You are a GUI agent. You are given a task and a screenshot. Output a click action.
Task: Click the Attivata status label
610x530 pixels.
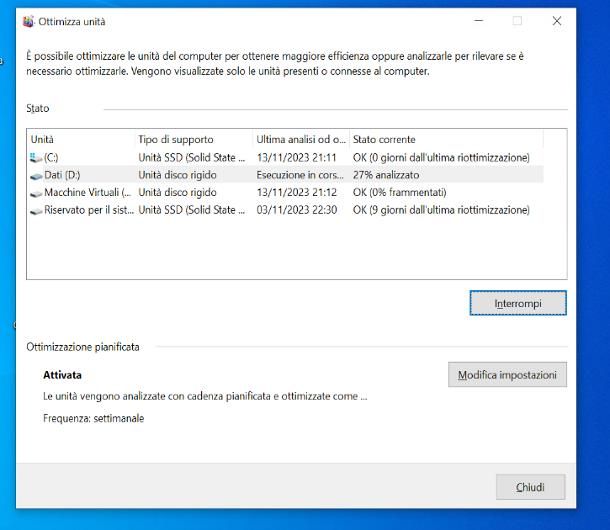[62, 375]
